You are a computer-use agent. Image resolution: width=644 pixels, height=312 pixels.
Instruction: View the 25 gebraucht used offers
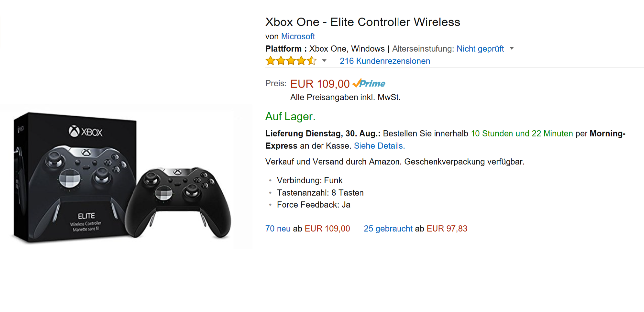(388, 228)
